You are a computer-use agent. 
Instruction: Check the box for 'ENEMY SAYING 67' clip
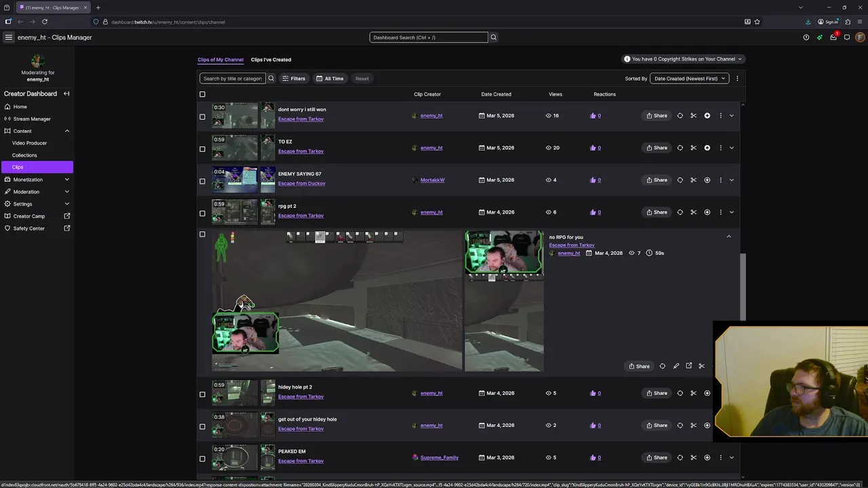[x=202, y=181]
